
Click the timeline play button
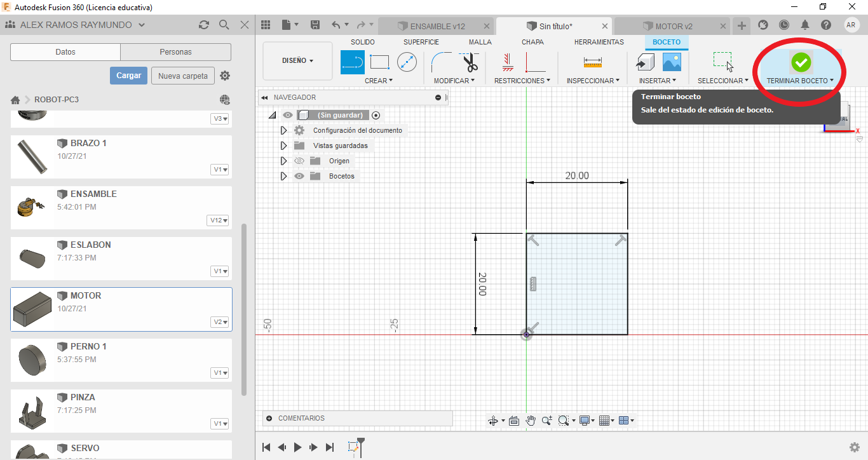click(297, 447)
